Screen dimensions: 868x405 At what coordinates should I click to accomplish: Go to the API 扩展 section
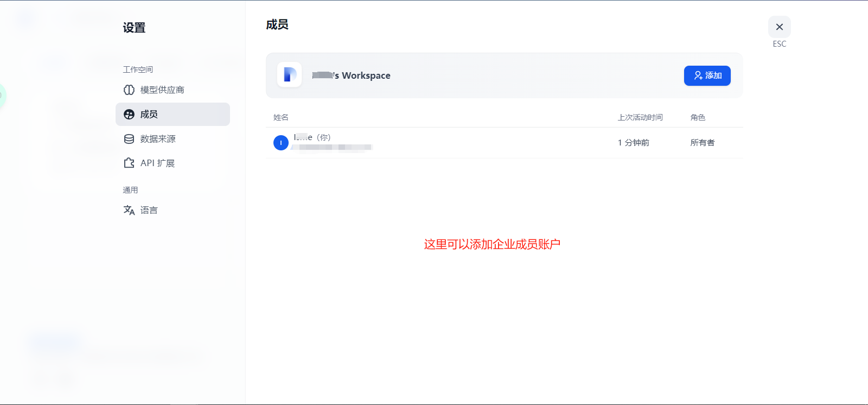(x=157, y=163)
